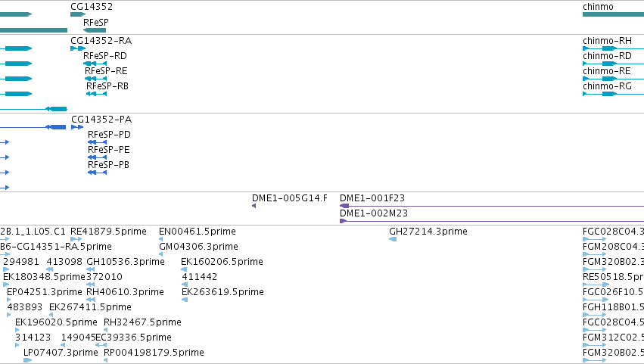644x364 pixels.
Task: Select the DME1-002M23 feature arrow
Action: [x=492, y=221]
